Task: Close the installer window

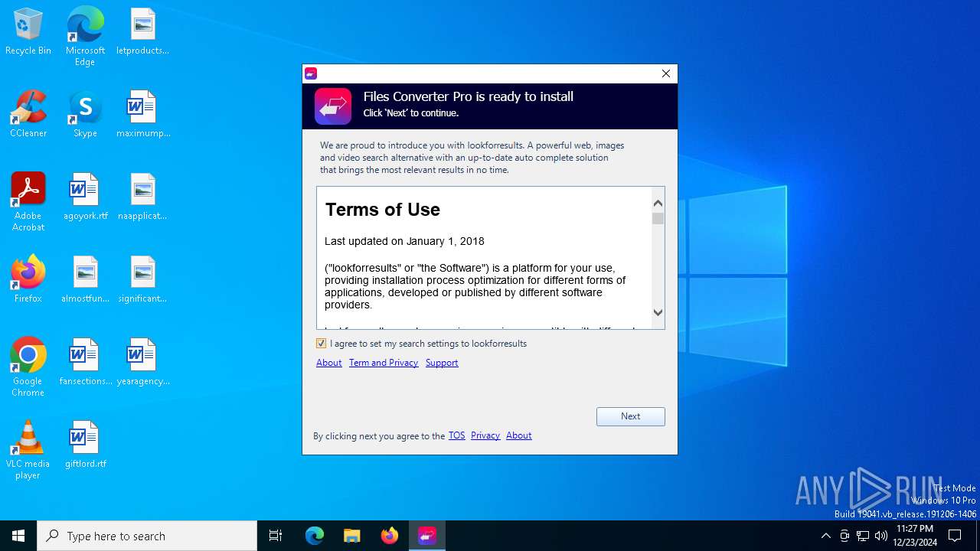Action: click(666, 73)
